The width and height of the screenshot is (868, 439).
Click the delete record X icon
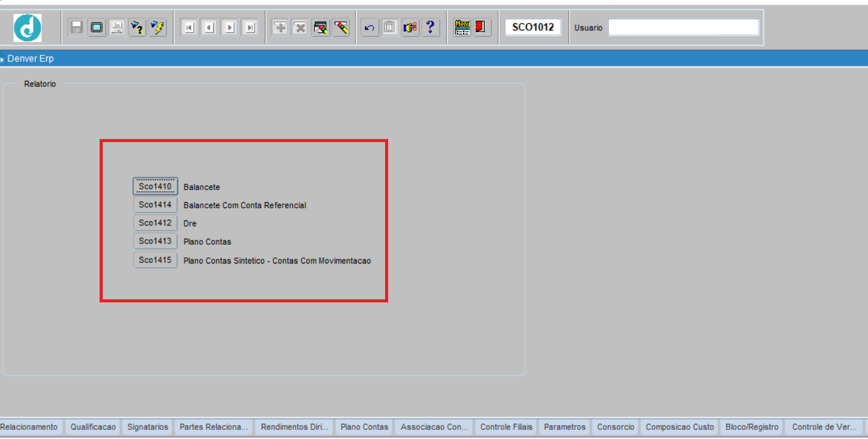[300, 27]
